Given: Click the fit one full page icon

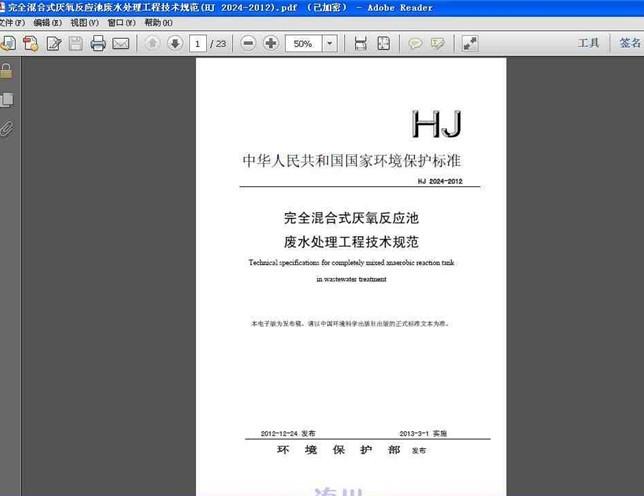Looking at the screenshot, I should pos(383,43).
